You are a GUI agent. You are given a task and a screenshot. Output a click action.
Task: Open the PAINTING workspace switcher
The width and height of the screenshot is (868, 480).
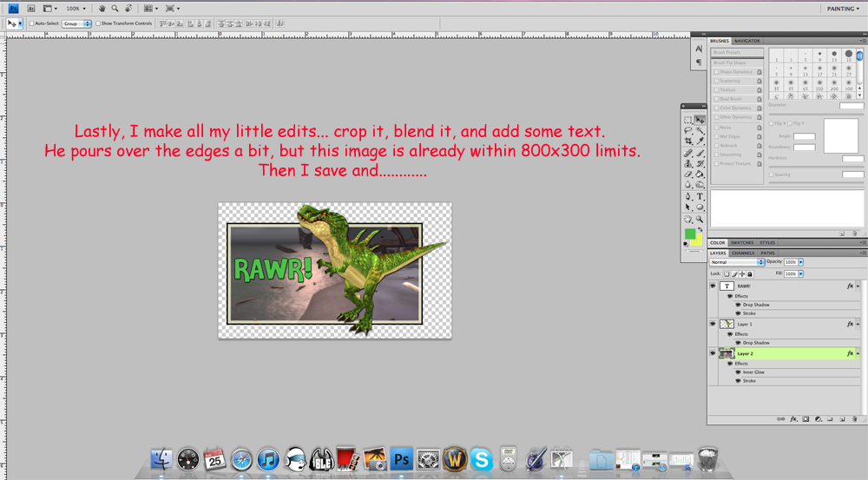[x=840, y=8]
